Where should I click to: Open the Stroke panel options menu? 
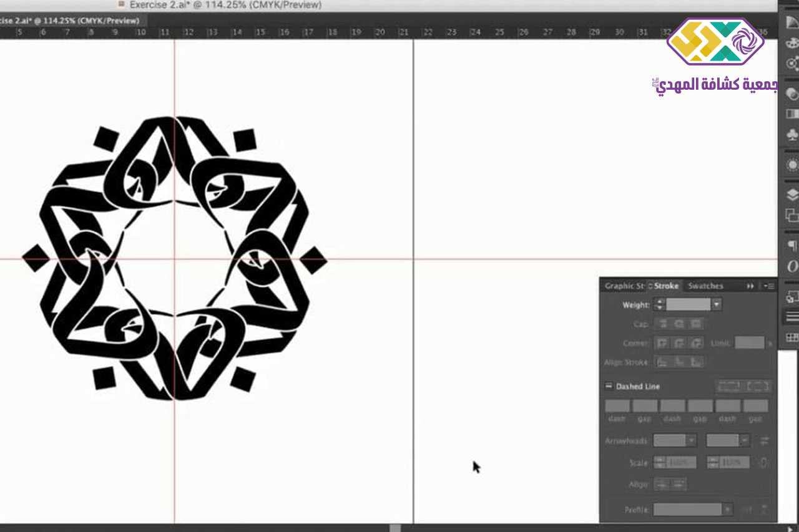tap(770, 286)
